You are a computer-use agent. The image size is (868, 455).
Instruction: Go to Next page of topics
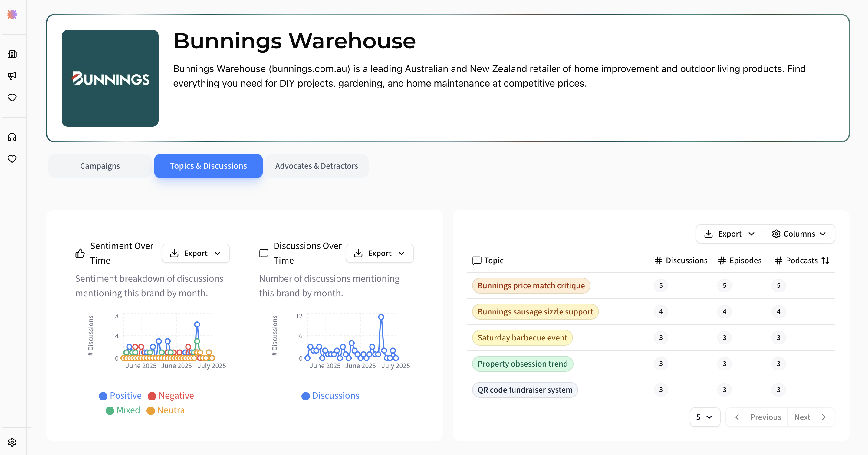(x=810, y=417)
